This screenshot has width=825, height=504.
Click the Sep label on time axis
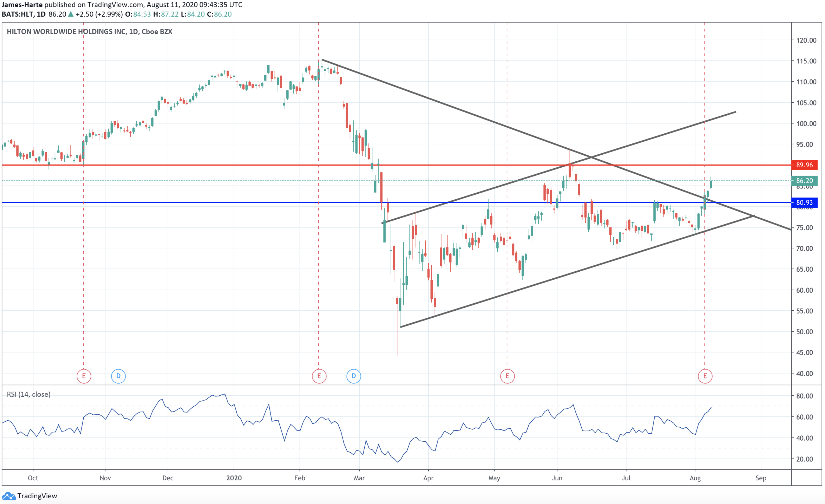tap(761, 478)
